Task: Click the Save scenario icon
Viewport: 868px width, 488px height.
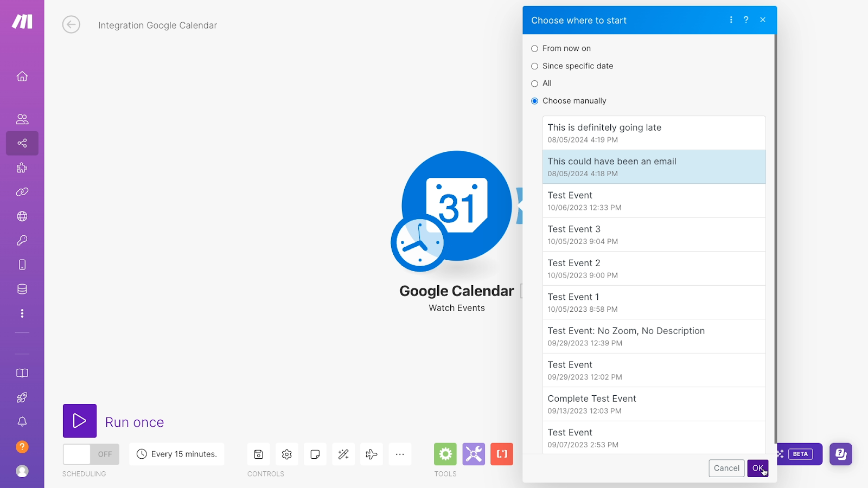Action: tap(259, 454)
